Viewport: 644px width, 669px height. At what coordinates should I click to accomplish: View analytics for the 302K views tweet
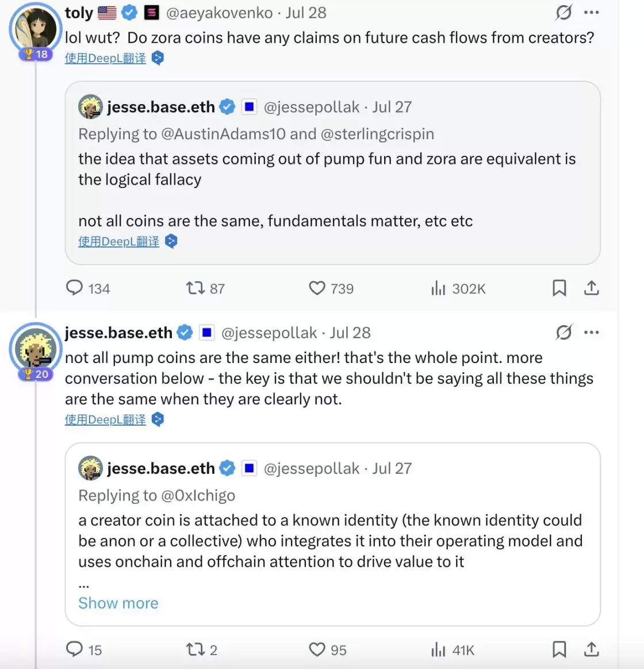[438, 288]
